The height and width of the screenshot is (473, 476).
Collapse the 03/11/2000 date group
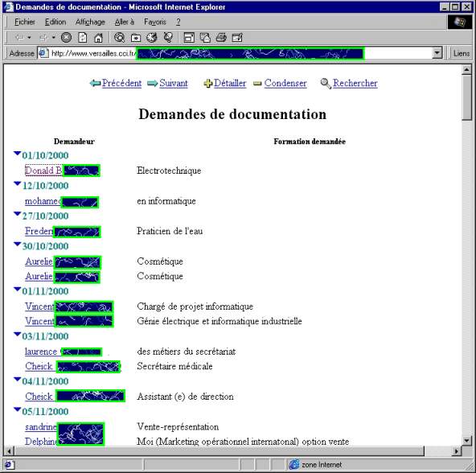[x=18, y=335]
